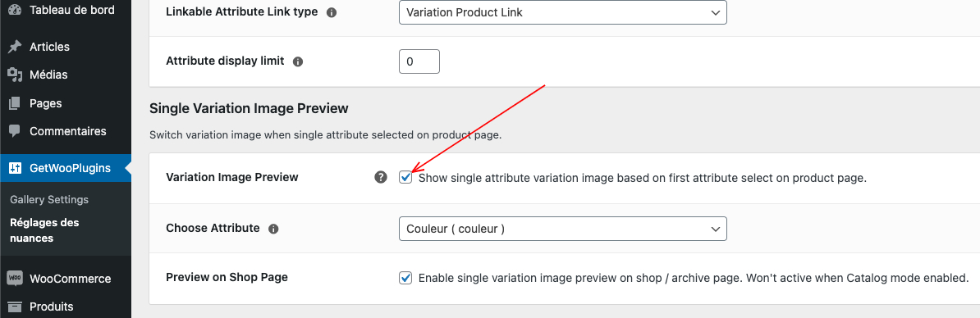Uncheck Show single attribute variation image checkbox
This screenshot has width=980, height=318.
tap(405, 178)
